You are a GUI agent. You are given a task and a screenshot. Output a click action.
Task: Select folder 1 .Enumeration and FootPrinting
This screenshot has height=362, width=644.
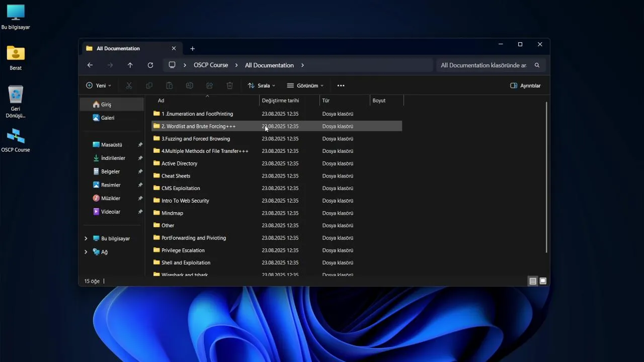coord(277,114)
